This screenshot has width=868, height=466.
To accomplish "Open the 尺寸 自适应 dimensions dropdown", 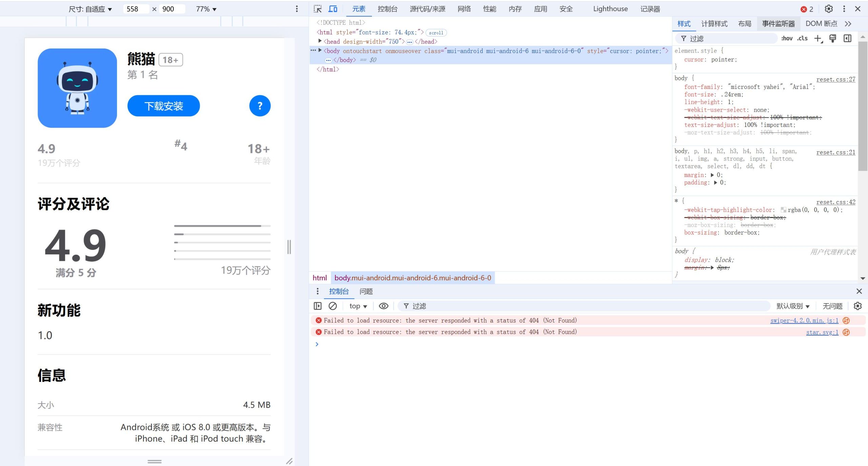I will click(x=90, y=9).
